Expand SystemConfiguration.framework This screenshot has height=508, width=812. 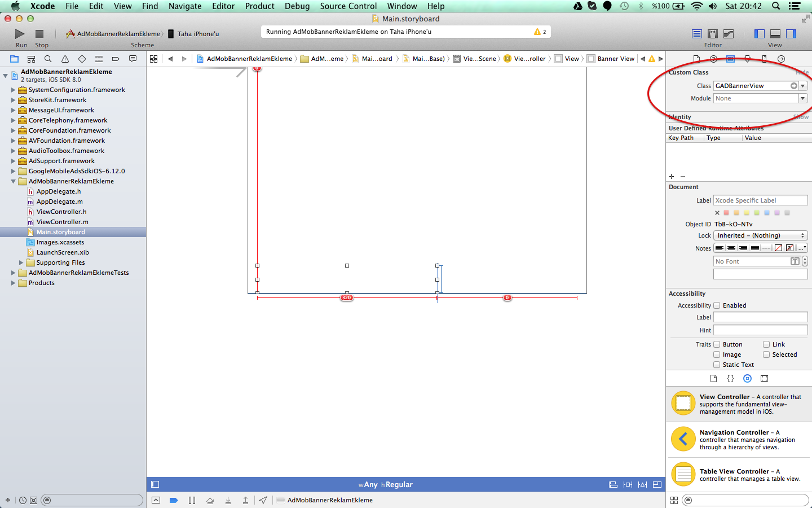click(x=13, y=90)
